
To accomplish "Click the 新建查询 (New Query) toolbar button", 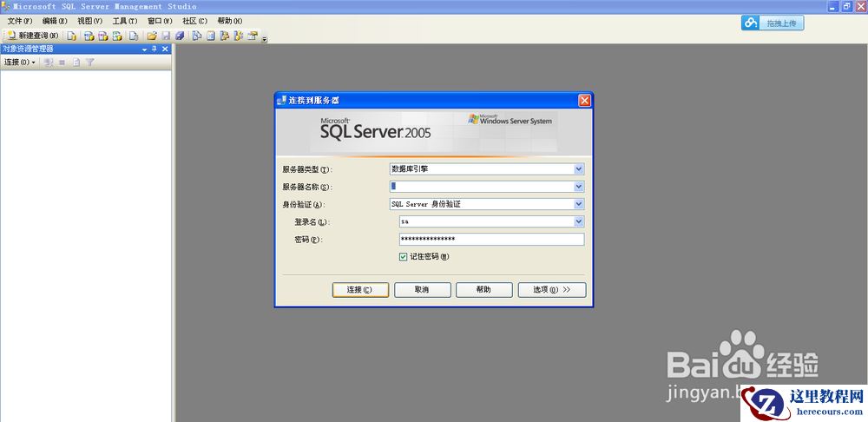I will [33, 36].
